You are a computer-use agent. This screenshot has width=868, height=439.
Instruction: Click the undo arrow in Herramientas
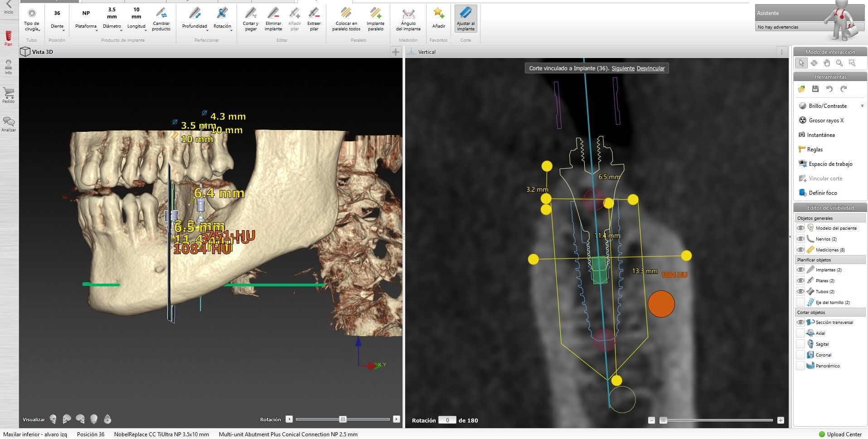[x=830, y=89]
